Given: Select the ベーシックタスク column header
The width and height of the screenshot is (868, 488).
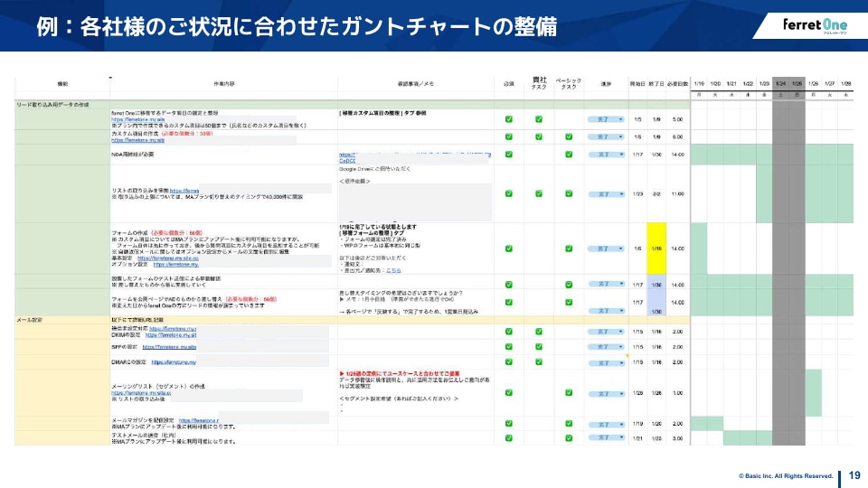Looking at the screenshot, I should coord(569,84).
